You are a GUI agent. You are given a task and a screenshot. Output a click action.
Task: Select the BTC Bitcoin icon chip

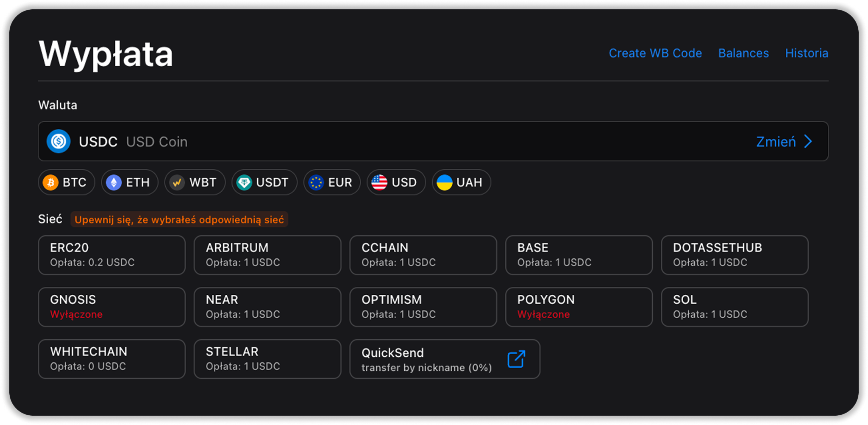tap(51, 182)
